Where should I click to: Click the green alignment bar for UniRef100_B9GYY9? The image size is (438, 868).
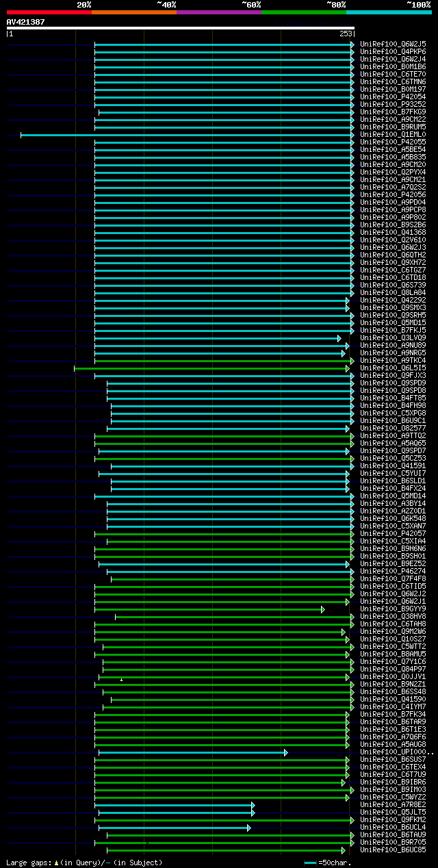pos(209,609)
